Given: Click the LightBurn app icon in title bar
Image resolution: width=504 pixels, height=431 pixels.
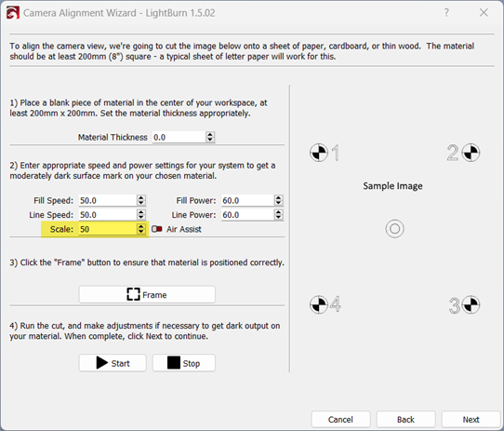Looking at the screenshot, I should coord(12,13).
